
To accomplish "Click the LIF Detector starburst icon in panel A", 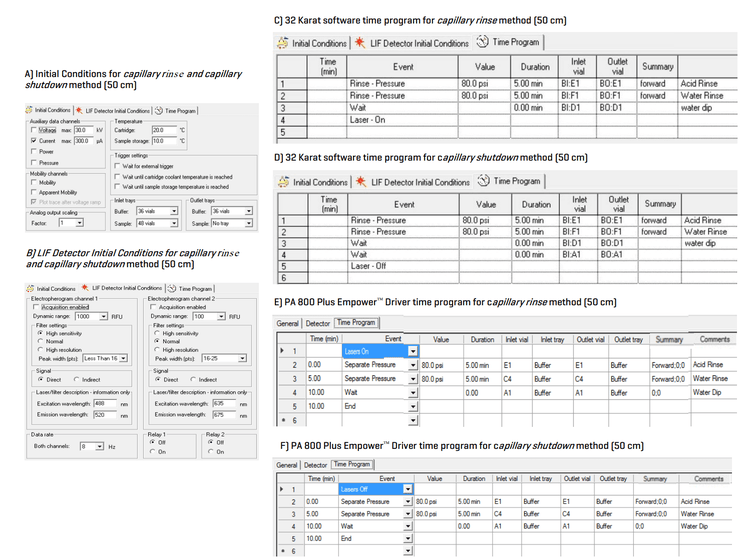I will coord(78,110).
